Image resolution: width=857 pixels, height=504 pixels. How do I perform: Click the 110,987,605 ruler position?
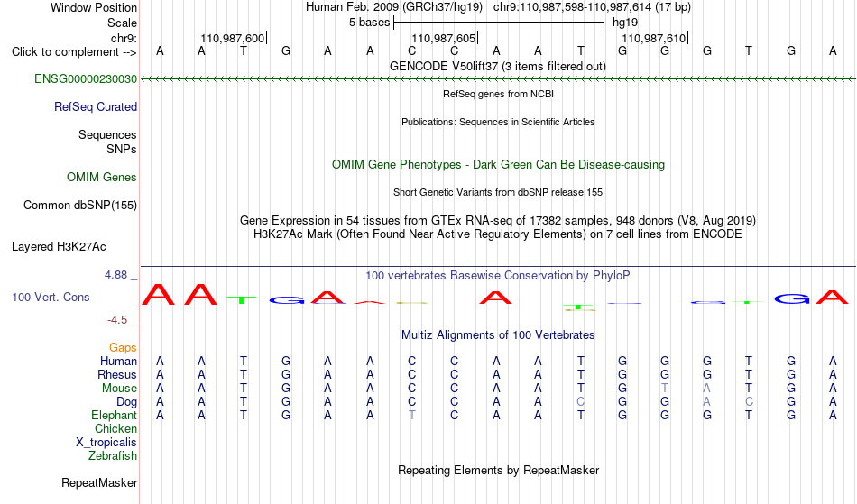pyautogui.click(x=443, y=39)
